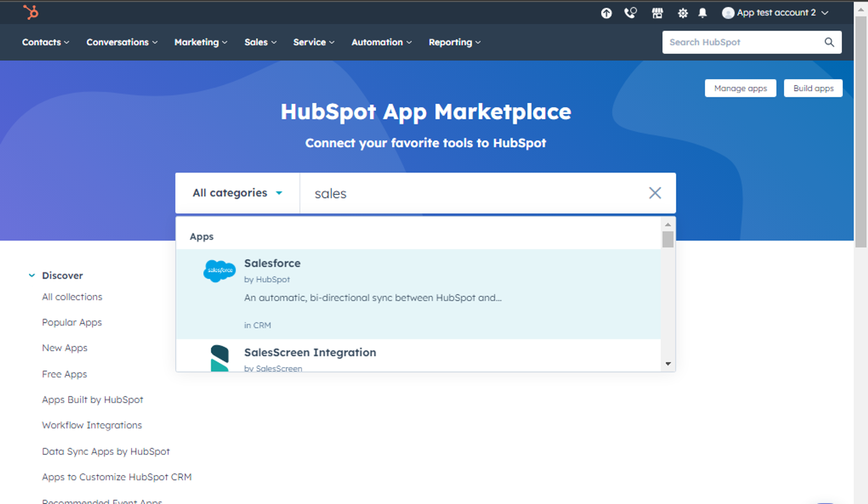Viewport: 868px width, 504px height.
Task: Open the calling phone icon
Action: 630,13
